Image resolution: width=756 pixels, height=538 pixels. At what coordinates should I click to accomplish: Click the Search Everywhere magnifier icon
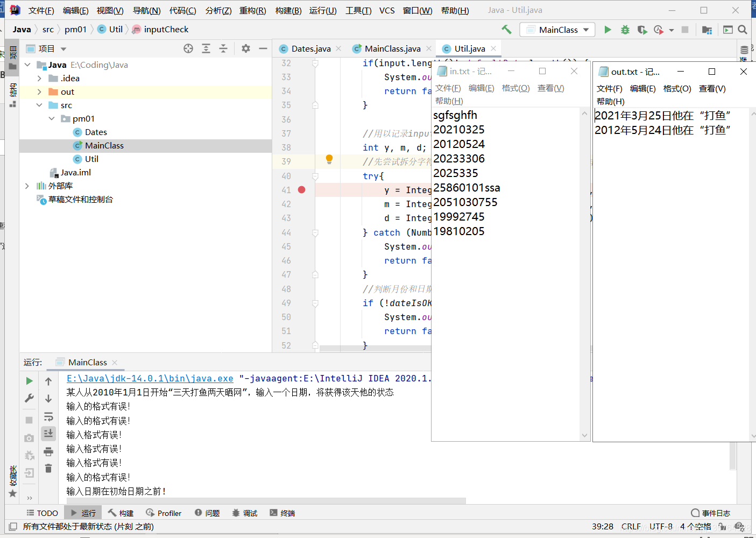coord(743,30)
